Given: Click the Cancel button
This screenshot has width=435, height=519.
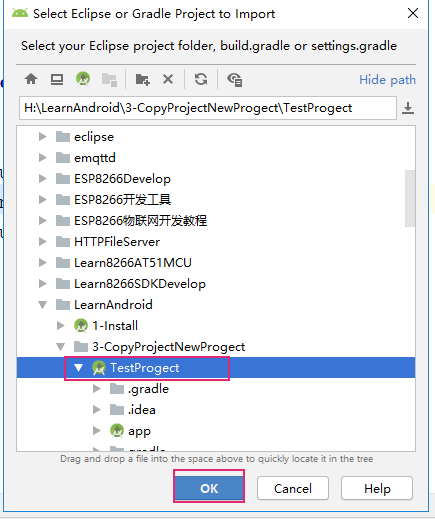Looking at the screenshot, I should pos(293,488).
